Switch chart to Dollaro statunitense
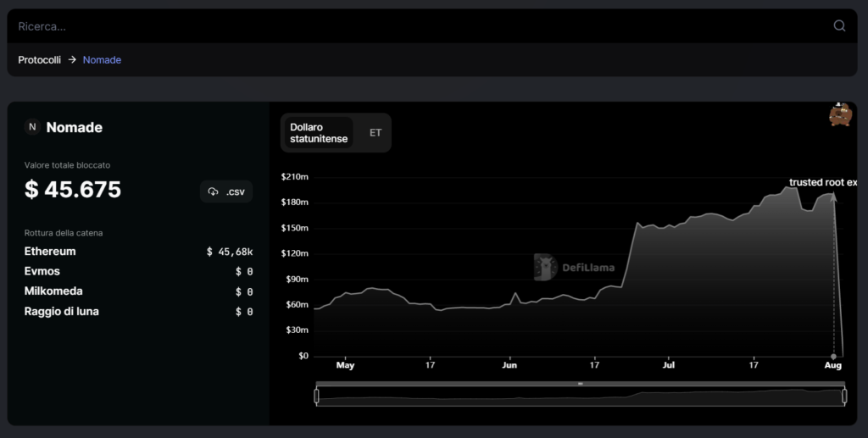 [319, 133]
